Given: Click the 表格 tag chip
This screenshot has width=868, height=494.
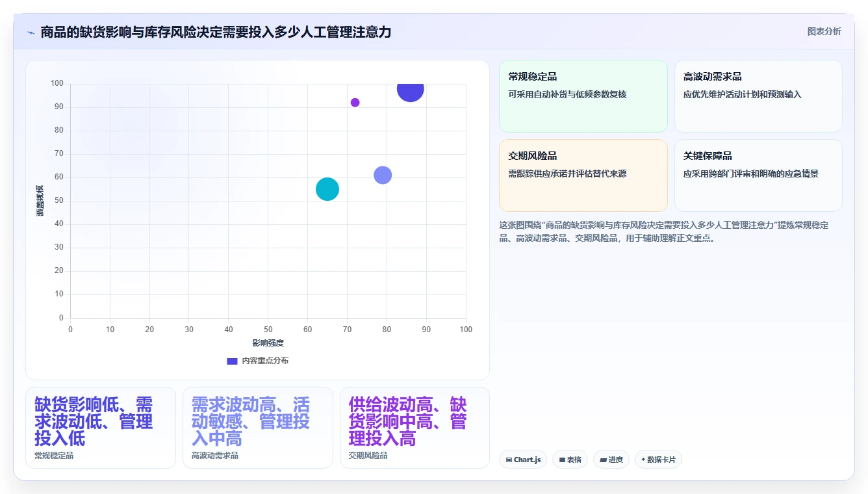Looking at the screenshot, I should [570, 460].
